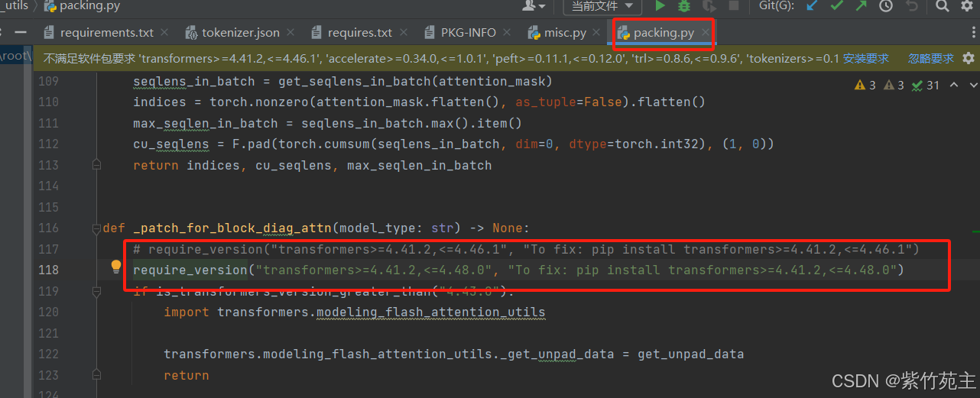Click the weak warnings indicator showing 3

894,85
